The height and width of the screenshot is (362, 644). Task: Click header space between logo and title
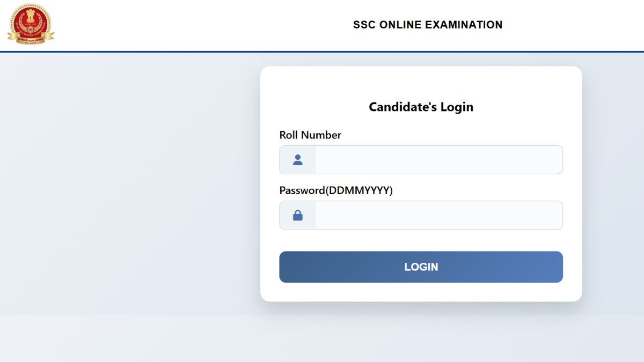click(x=204, y=25)
